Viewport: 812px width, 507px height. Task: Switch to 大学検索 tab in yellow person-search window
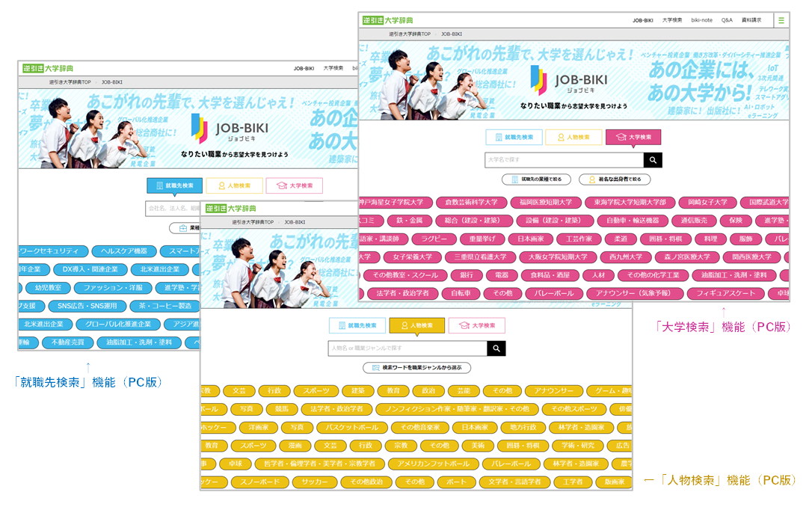coord(476,326)
